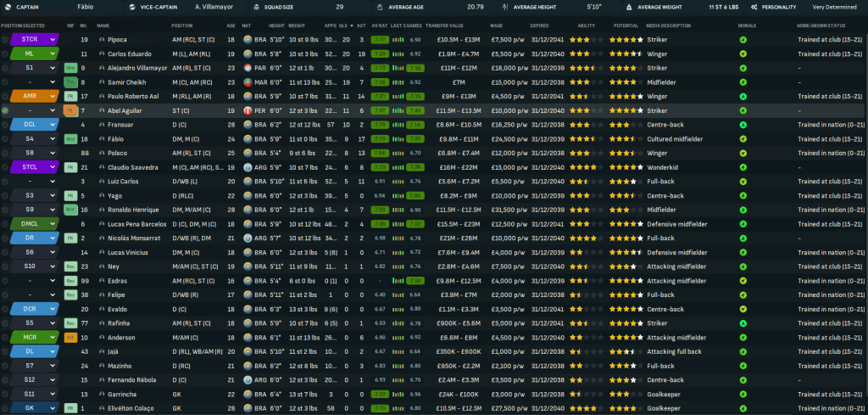Open Carlos Eduardo's player profile
Viewport: 868px width, 415px height.
click(x=129, y=53)
